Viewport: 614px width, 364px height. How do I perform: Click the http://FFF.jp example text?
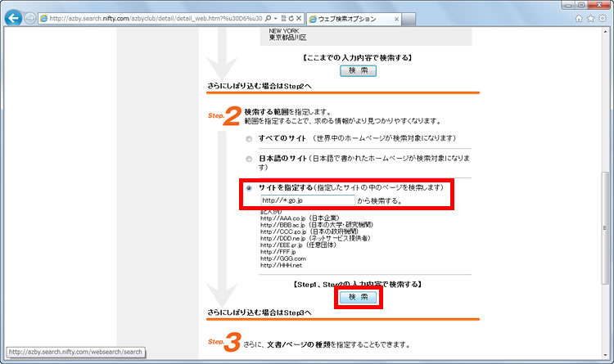(278, 252)
